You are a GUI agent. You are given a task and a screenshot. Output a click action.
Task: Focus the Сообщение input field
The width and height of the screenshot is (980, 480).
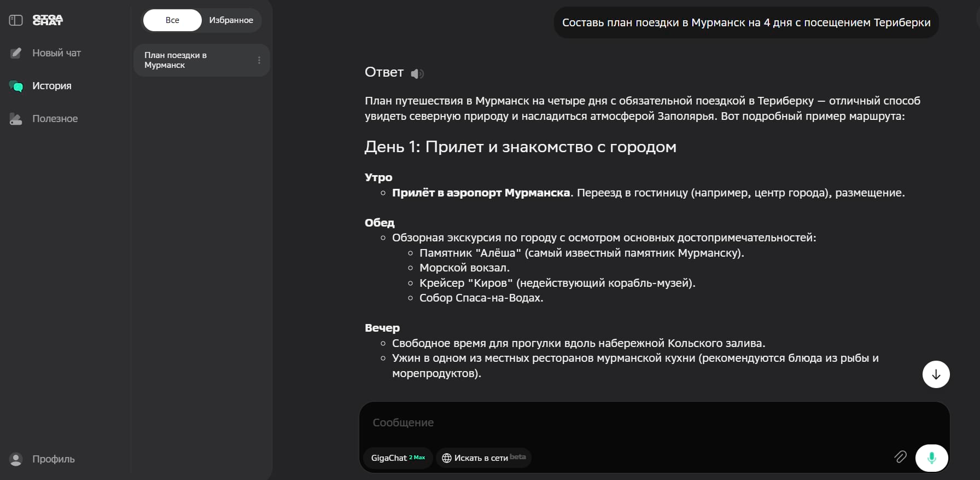pyautogui.click(x=654, y=423)
